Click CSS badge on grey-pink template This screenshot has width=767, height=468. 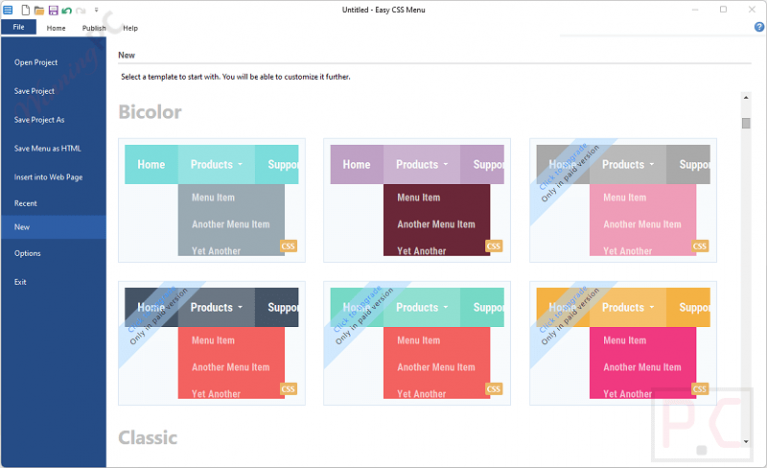pyautogui.click(x=699, y=246)
